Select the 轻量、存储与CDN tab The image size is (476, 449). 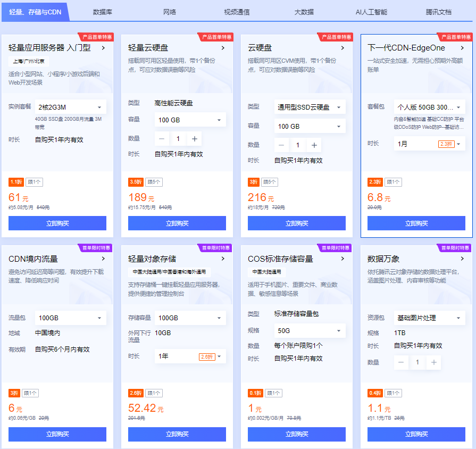[x=35, y=12]
